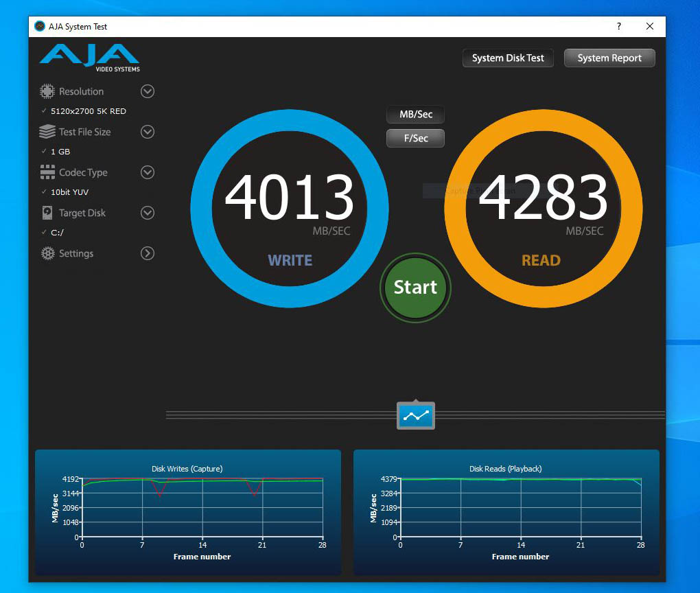Screen dimensions: 700x593
Task: Open the System Report tab
Action: coord(609,58)
